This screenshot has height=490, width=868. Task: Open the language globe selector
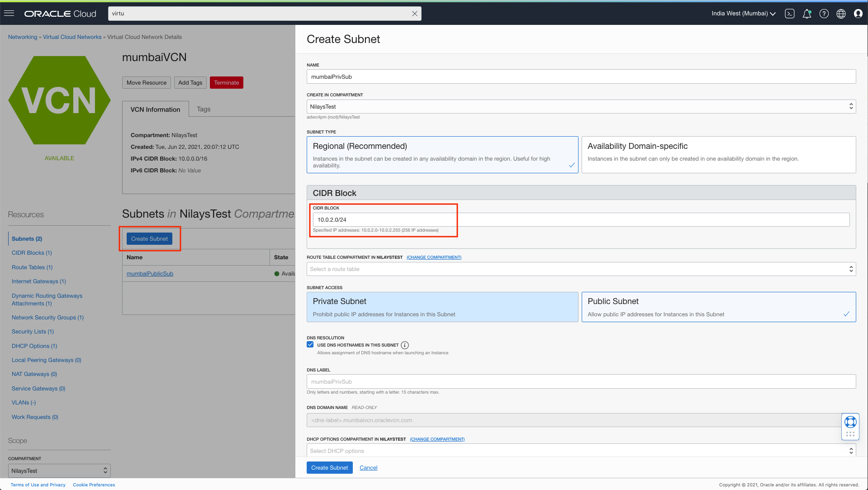841,14
